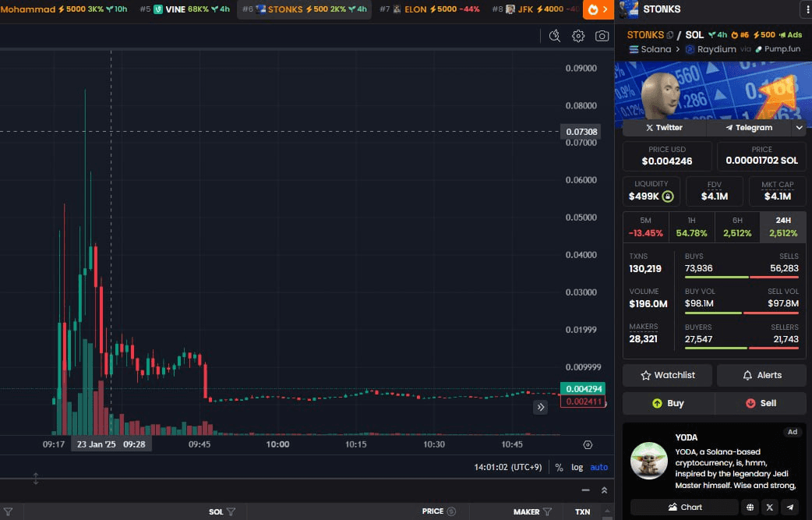Copy the STONKS token address icon
This screenshot has height=520, width=812.
pos(670,35)
